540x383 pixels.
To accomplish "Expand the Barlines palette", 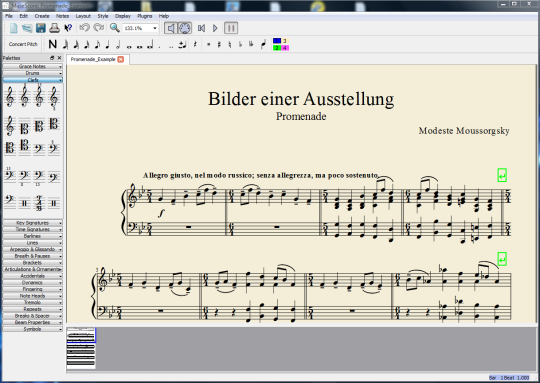I will (33, 236).
